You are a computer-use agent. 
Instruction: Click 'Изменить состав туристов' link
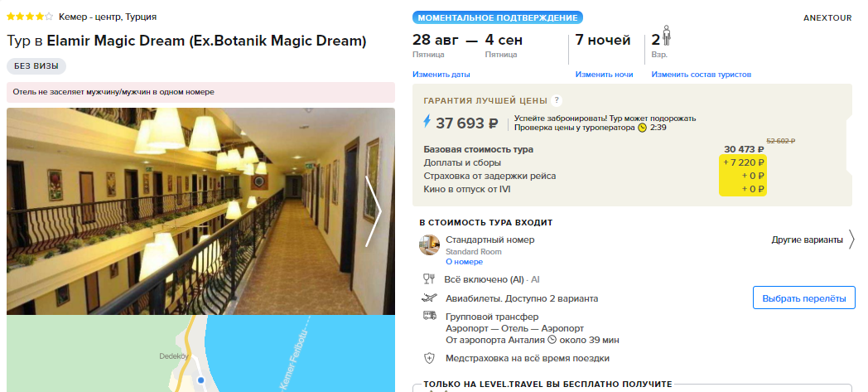[701, 75]
